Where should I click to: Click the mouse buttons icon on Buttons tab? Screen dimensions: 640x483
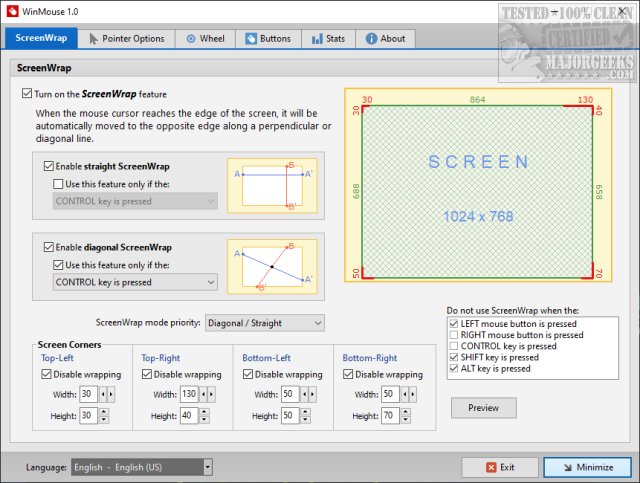[251, 39]
